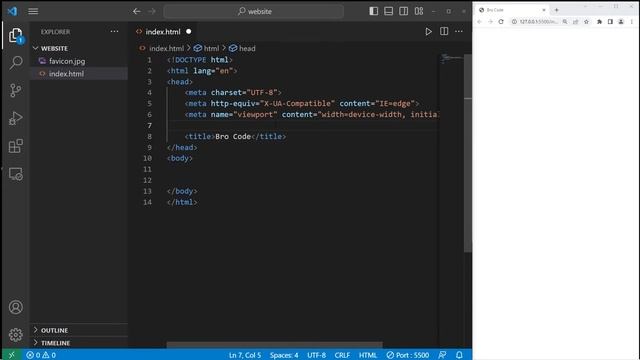The height and width of the screenshot is (360, 640).
Task: Click the head breadcrumb item
Action: pos(242,48)
